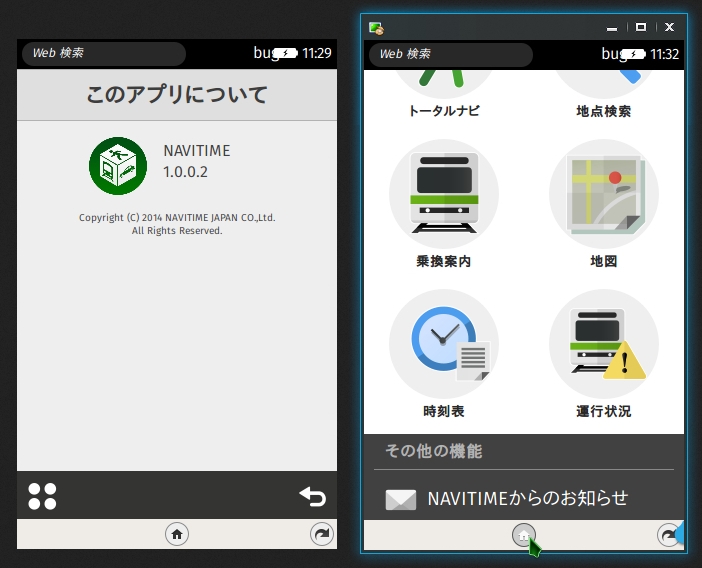Screen dimensions: 702x568
Task: Maximize the right simulator window
Action: click(641, 27)
